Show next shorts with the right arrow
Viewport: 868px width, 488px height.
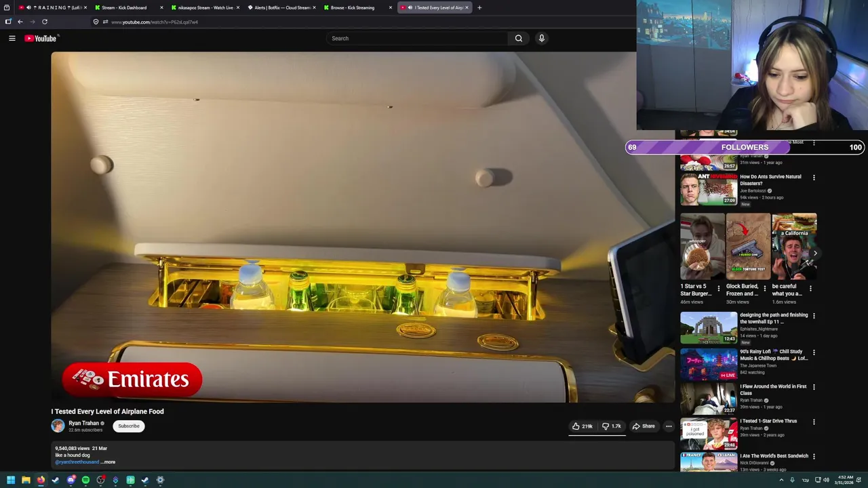click(814, 253)
